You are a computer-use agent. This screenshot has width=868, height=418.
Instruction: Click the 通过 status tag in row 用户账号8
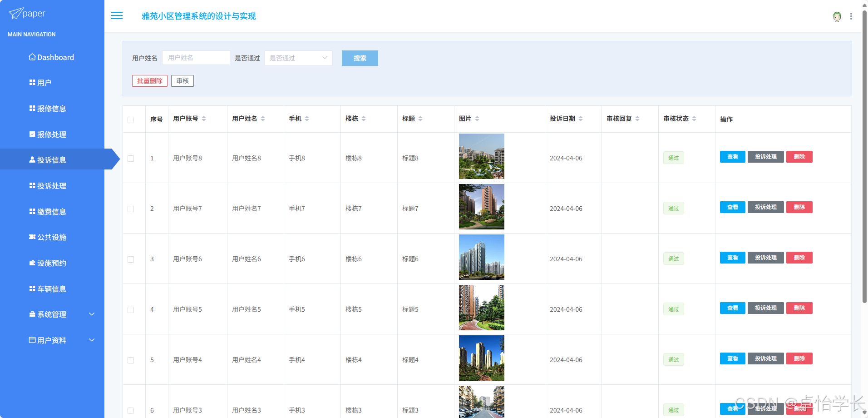click(674, 158)
